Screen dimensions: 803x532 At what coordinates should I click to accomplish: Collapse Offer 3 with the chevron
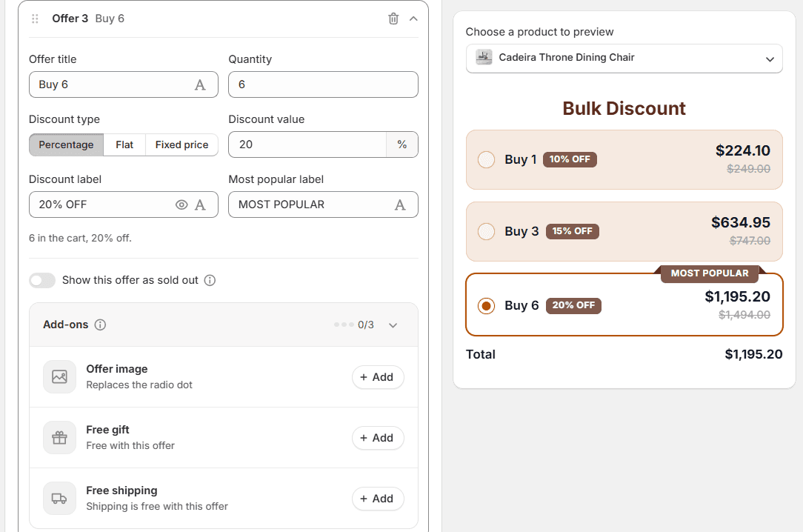click(x=414, y=19)
